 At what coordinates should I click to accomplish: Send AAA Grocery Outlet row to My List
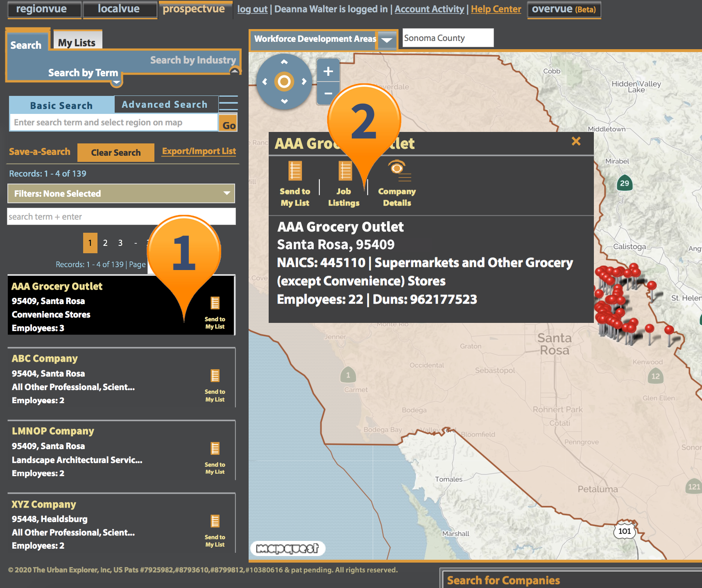[215, 313]
